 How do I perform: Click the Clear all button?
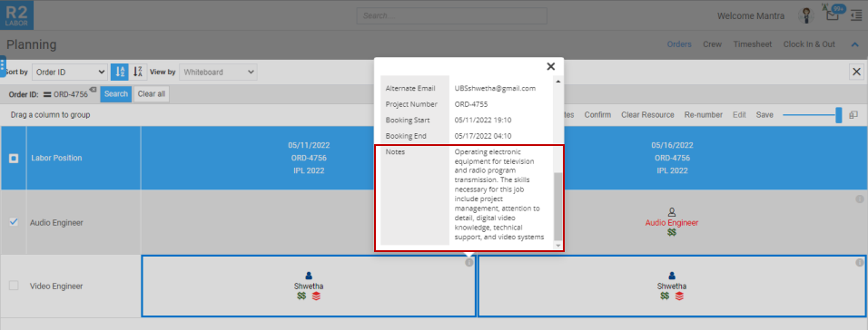(x=152, y=94)
